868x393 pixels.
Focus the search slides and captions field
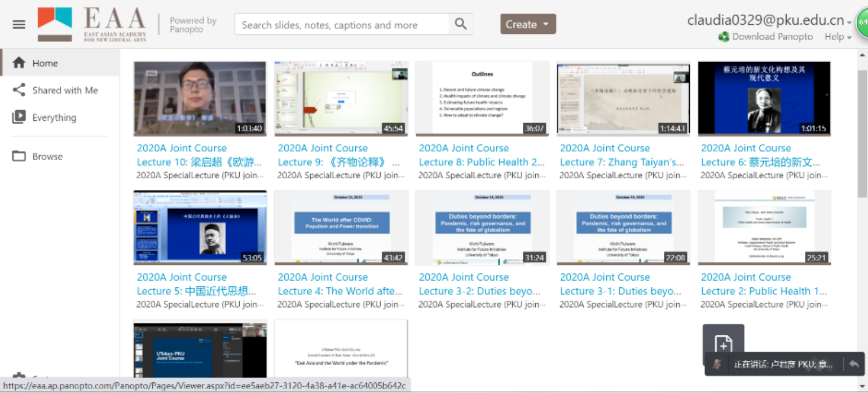(342, 24)
